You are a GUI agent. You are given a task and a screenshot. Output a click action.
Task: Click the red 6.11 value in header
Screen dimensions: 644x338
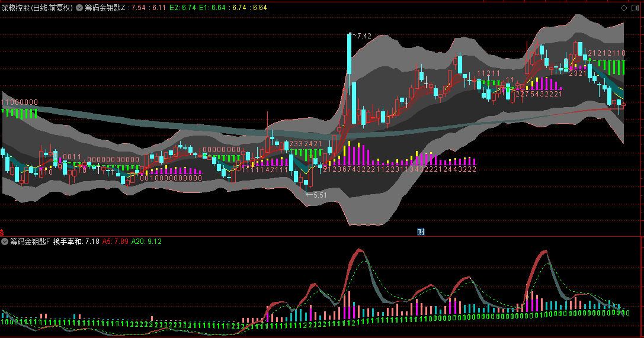coord(158,8)
